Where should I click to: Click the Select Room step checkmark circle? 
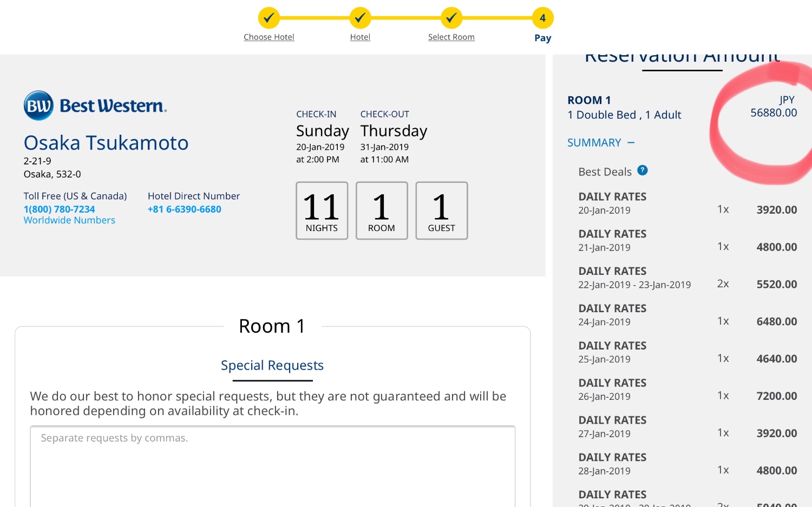click(x=451, y=18)
